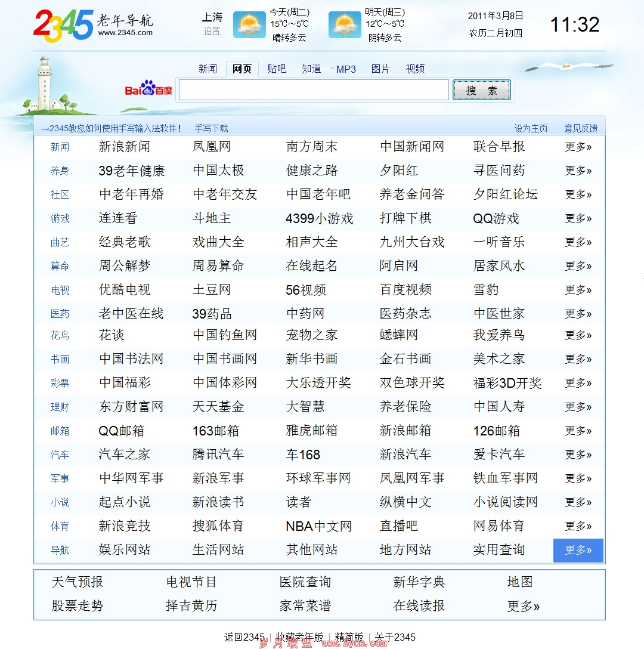Click today's weather sun icon
This screenshot has width=644, height=649.
249,25
